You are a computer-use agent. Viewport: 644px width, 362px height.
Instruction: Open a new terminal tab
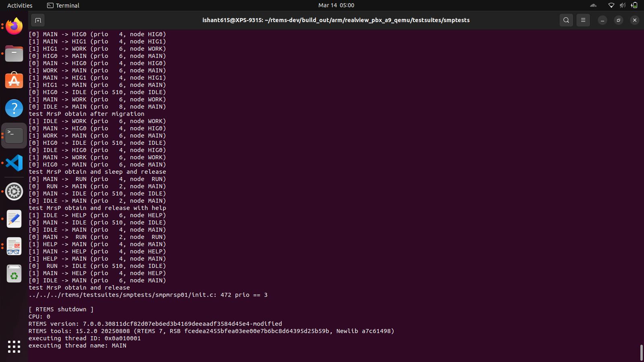[x=38, y=20]
